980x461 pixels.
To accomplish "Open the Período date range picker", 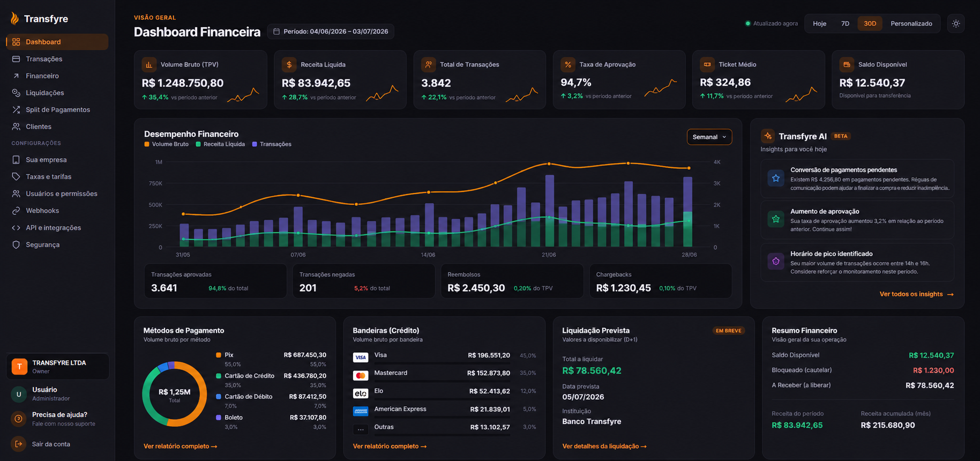I will coord(331,32).
